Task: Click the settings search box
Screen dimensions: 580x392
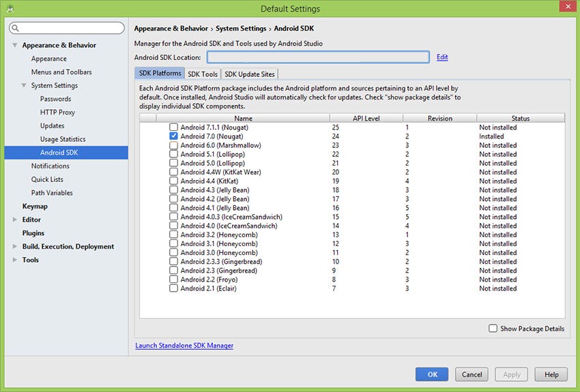Action: click(67, 28)
